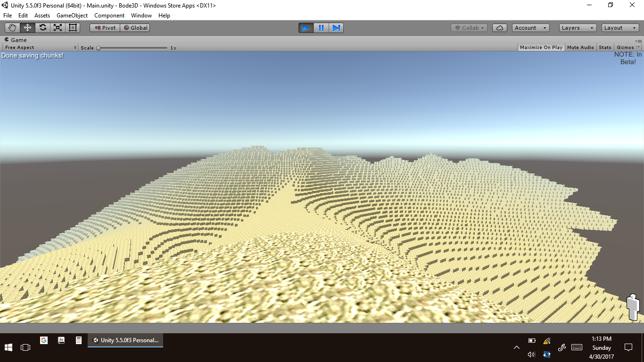Open the GameObject menu
644x362 pixels.
click(x=72, y=16)
